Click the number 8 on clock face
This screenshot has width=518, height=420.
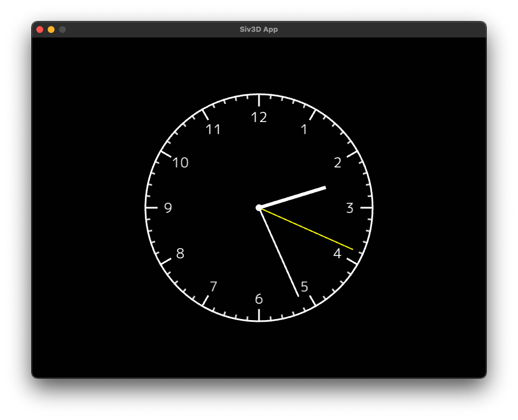(x=180, y=253)
